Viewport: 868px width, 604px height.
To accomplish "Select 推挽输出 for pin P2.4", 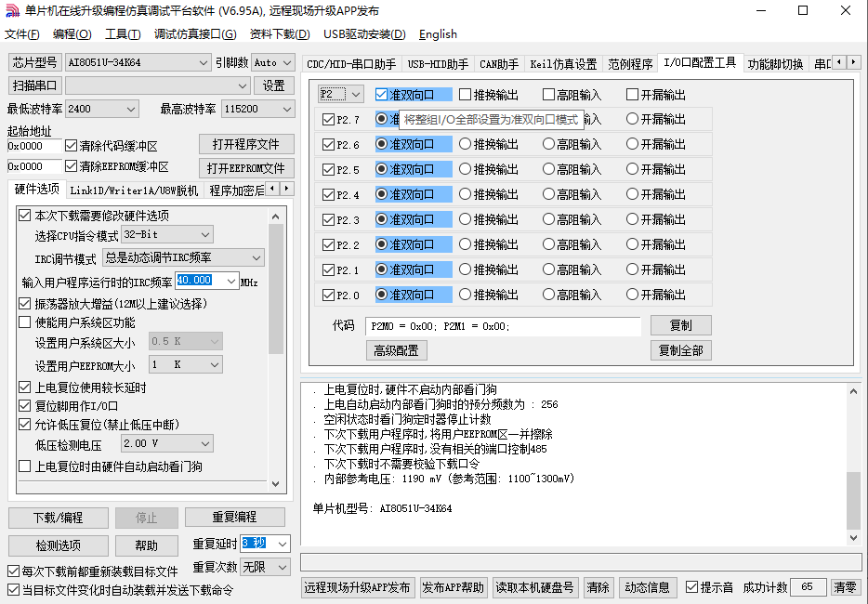I will click(x=465, y=194).
